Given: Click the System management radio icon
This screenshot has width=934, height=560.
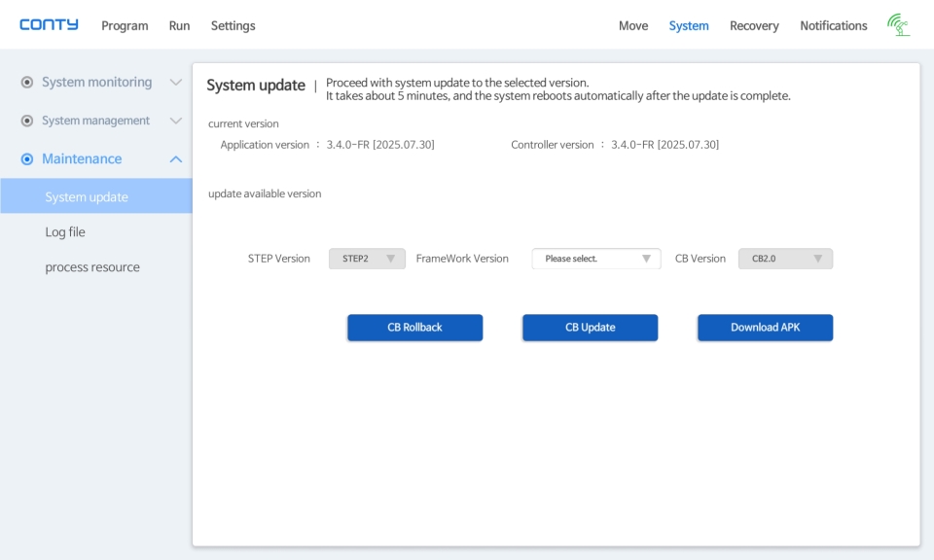Looking at the screenshot, I should (x=27, y=121).
